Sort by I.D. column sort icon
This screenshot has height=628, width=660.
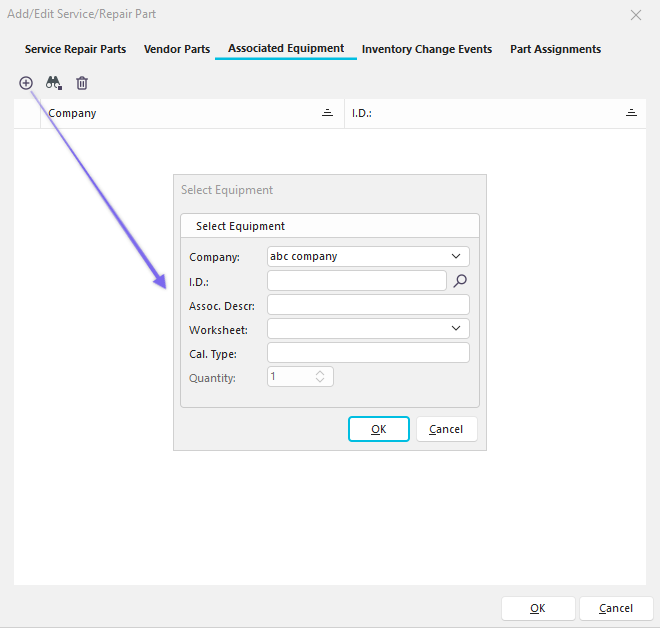[631, 113]
